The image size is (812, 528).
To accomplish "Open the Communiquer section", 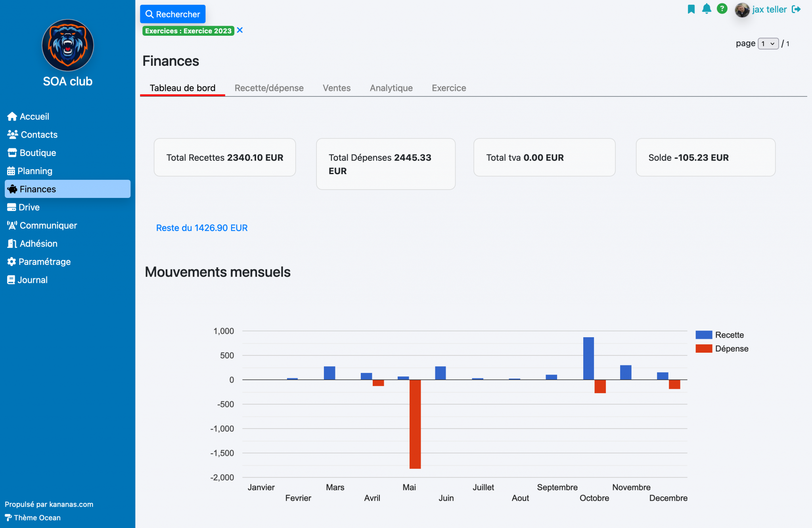I will pyautogui.click(x=48, y=225).
